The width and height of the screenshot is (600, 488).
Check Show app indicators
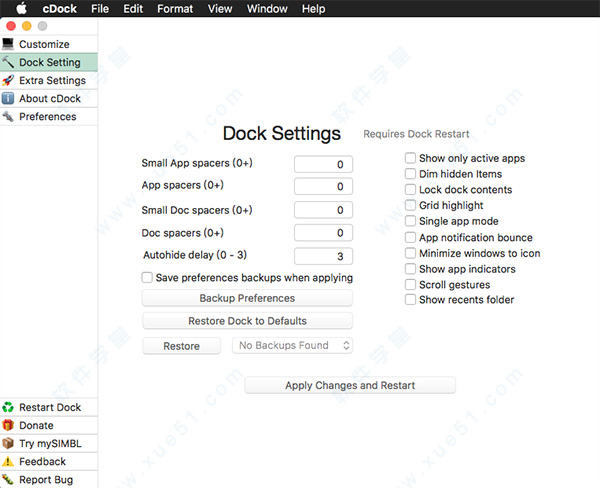point(410,269)
